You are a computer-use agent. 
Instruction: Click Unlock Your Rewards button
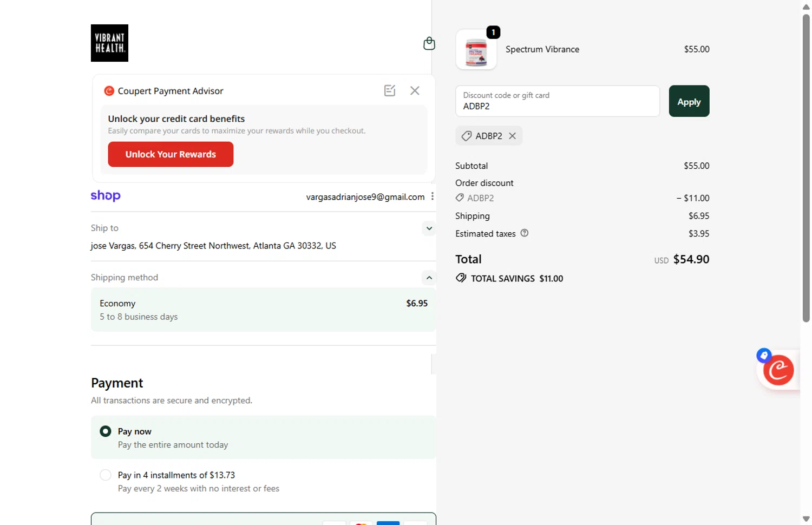tap(171, 154)
